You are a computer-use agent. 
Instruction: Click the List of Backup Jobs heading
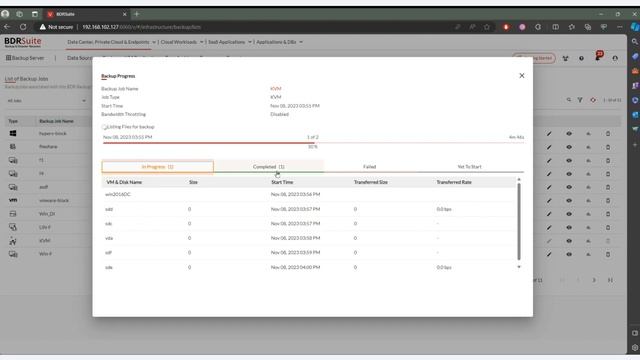coord(26,78)
